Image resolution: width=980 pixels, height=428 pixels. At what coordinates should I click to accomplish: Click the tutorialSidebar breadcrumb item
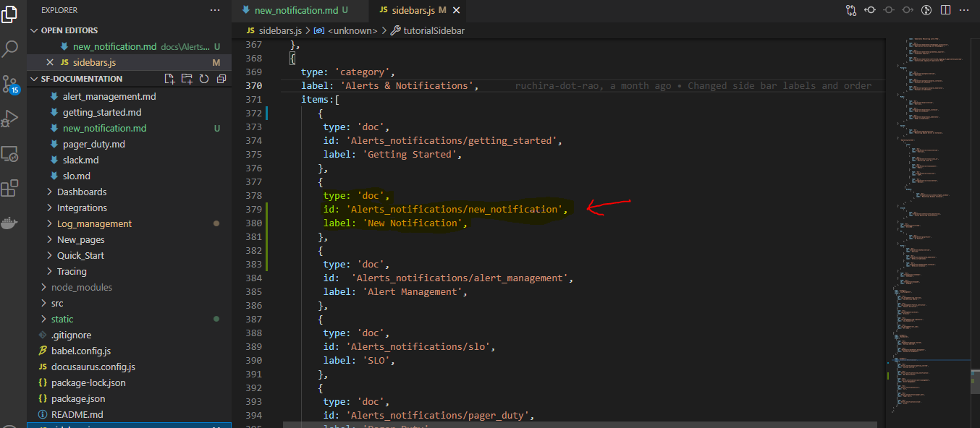pyautogui.click(x=433, y=30)
